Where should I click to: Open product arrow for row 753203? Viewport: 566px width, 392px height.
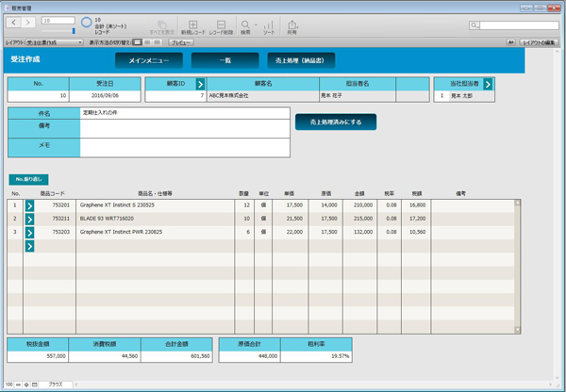29,233
